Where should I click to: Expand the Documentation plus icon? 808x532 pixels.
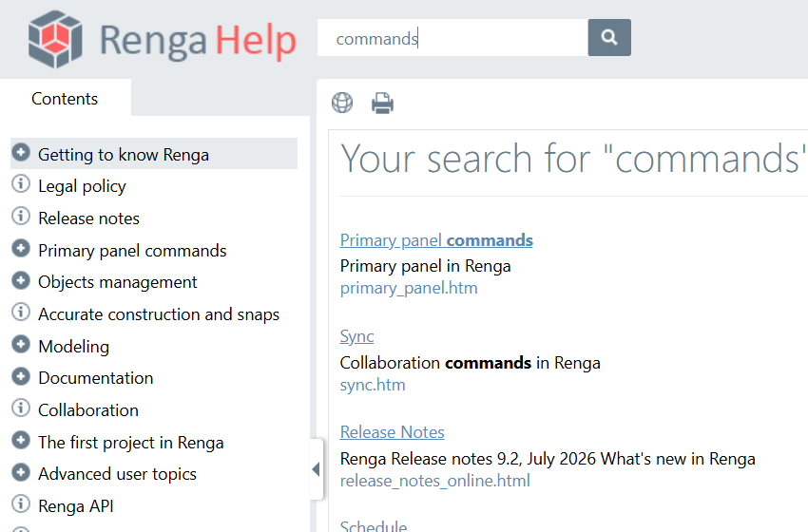point(21,376)
